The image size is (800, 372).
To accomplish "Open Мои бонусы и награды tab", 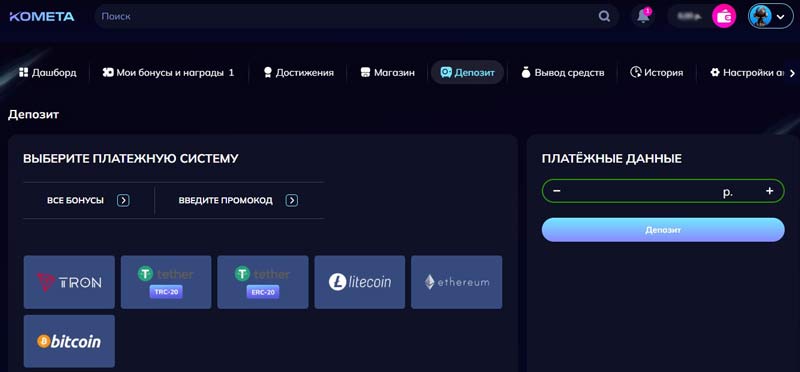I will click(168, 72).
